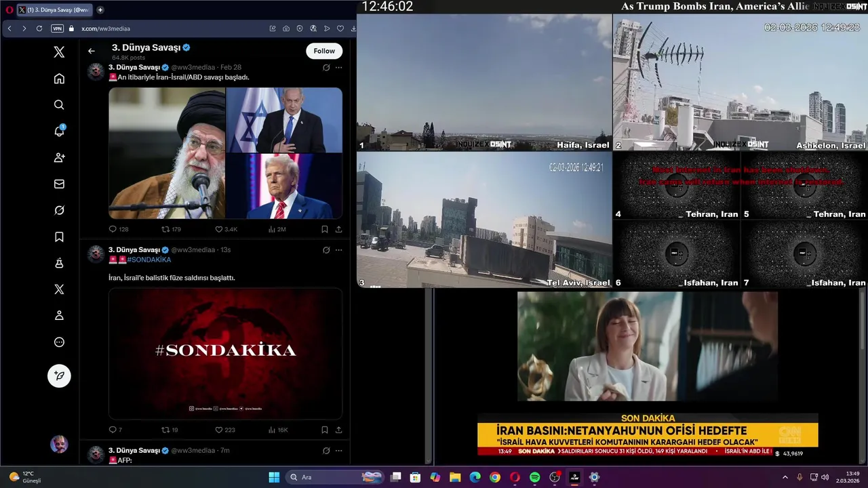Open share menu on Feb 28 post
Viewport: 868px width, 488px height.
[x=338, y=229]
